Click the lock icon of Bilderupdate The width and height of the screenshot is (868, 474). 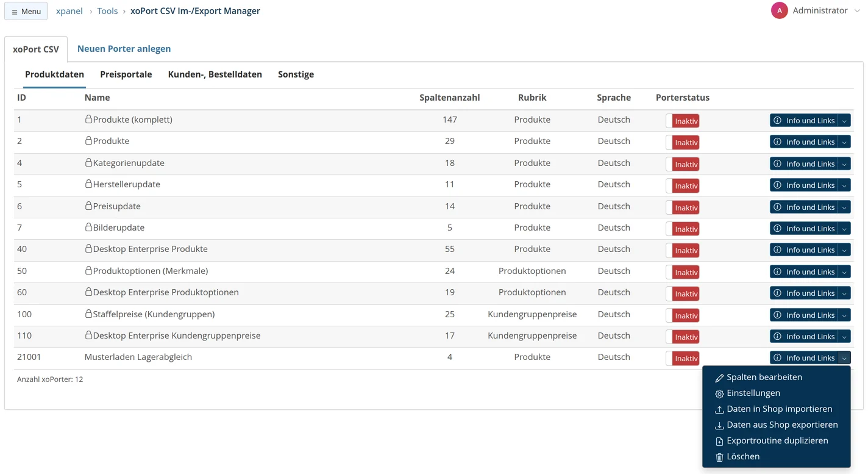pyautogui.click(x=88, y=227)
